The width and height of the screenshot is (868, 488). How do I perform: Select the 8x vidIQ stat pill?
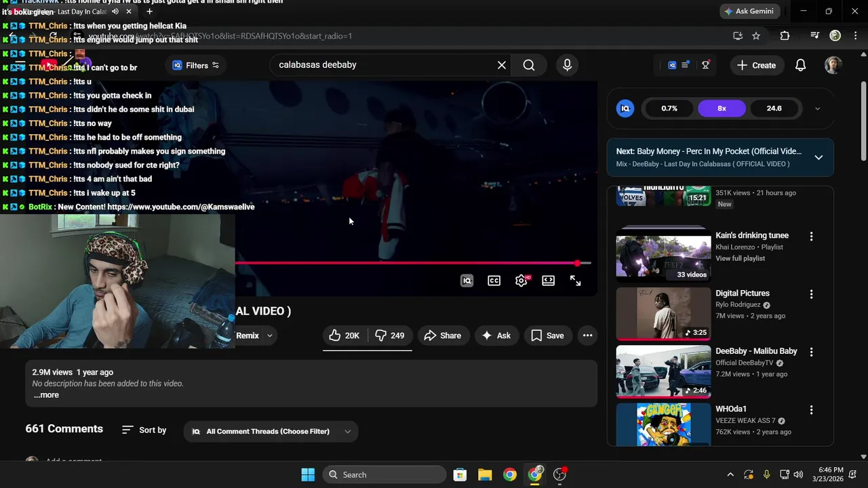pos(722,108)
